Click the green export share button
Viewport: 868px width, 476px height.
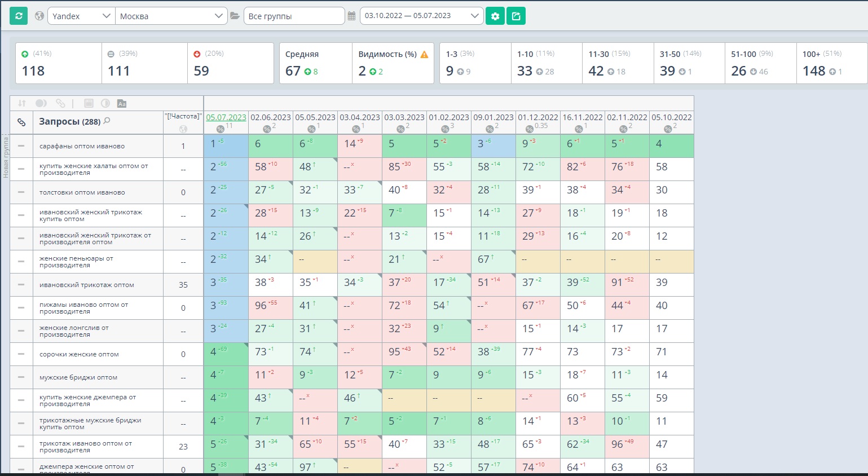(516, 16)
